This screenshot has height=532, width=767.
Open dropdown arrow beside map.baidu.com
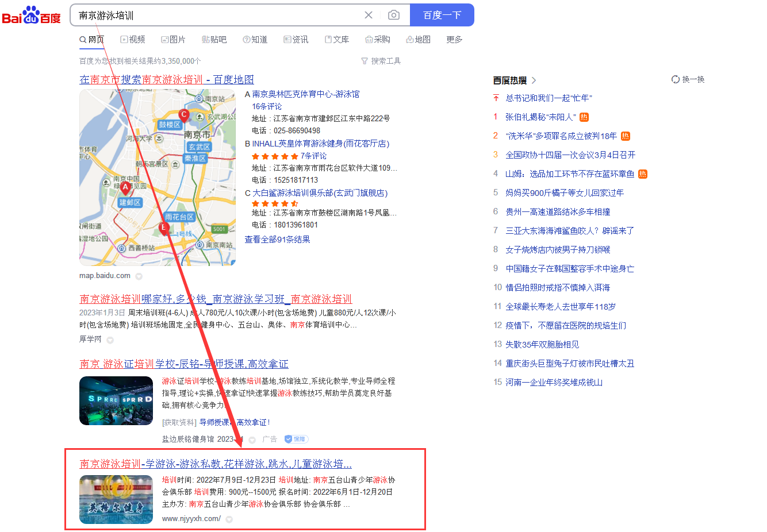coord(139,276)
